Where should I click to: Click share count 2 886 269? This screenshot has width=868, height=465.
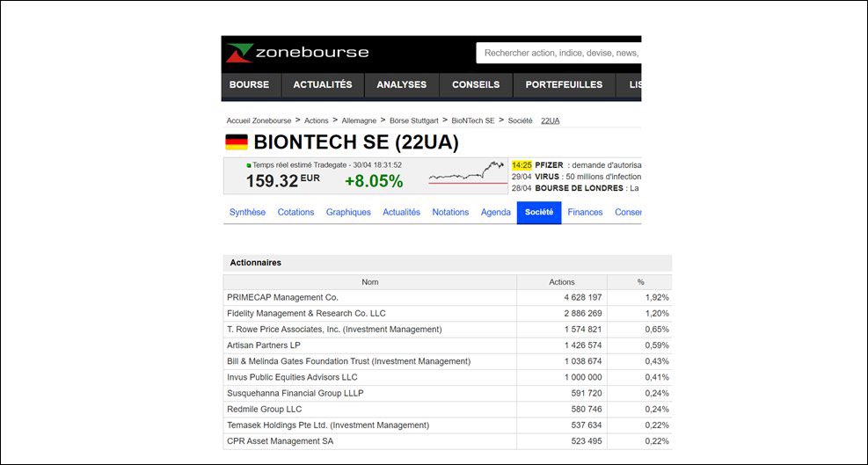click(583, 313)
